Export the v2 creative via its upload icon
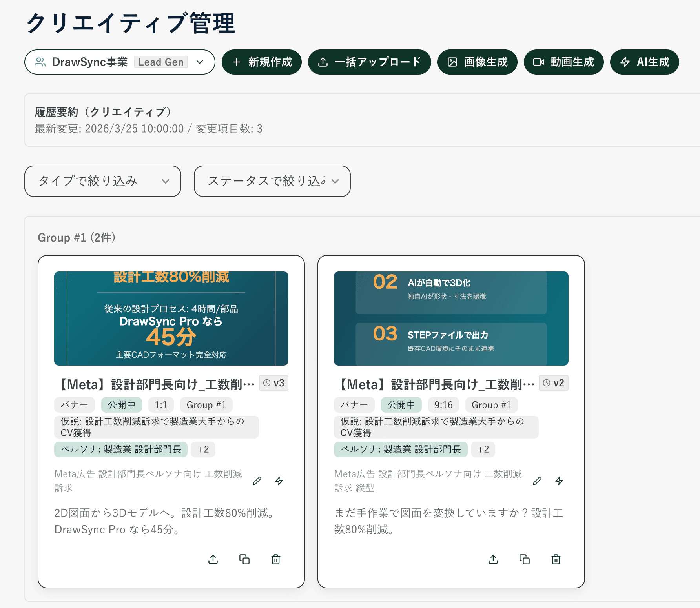 [x=493, y=559]
